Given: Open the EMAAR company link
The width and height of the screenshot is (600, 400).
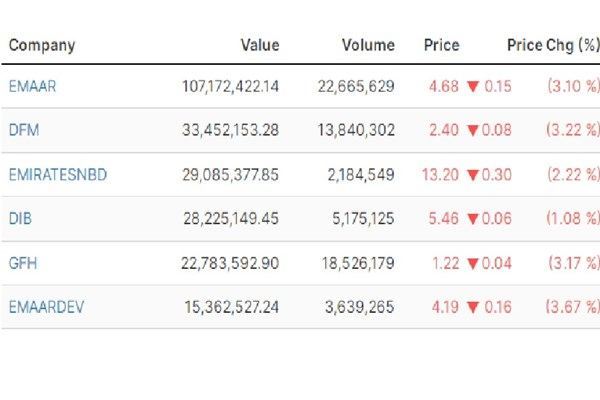Looking at the screenshot, I should click(32, 87).
